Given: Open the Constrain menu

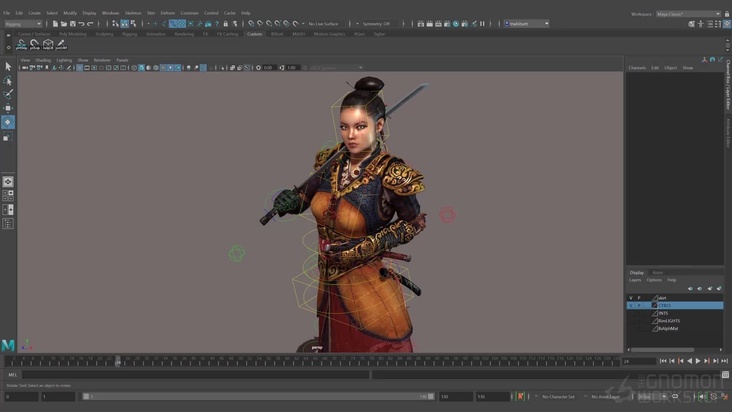Looking at the screenshot, I should 190,13.
